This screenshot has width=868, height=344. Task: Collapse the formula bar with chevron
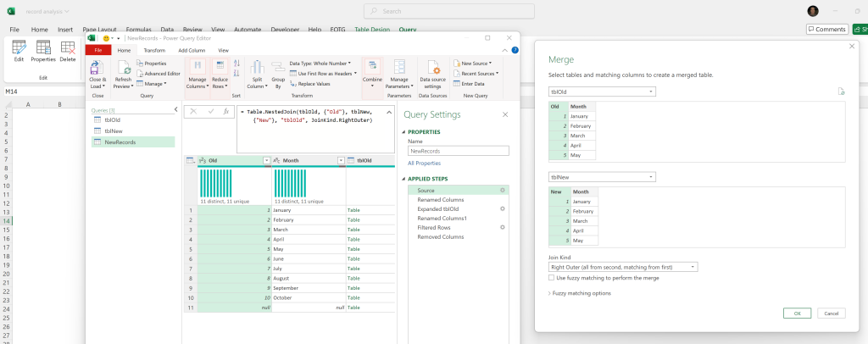[x=388, y=112]
